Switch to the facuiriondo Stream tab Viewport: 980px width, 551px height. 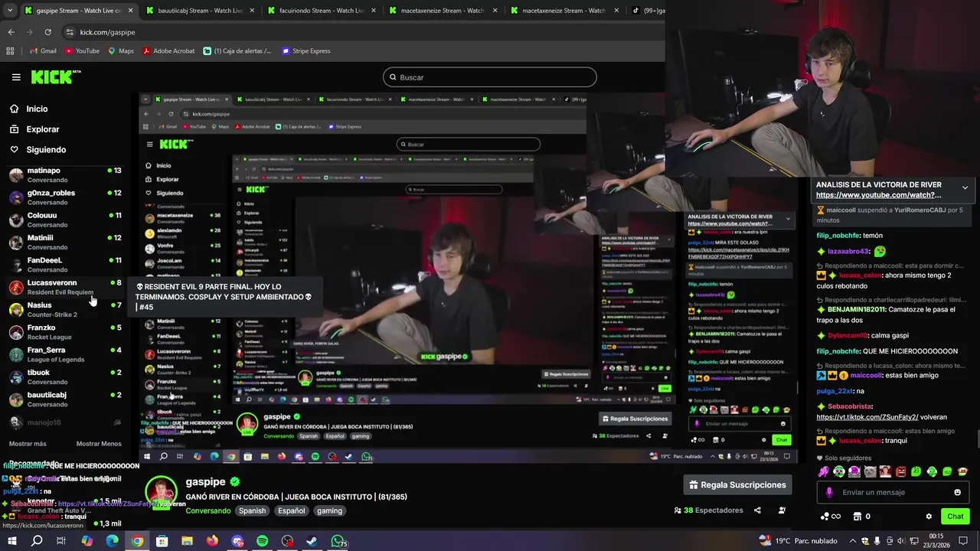point(322,11)
